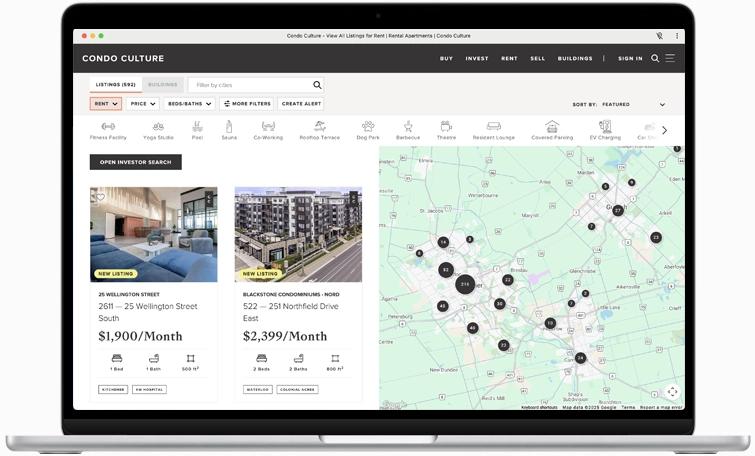This screenshot has height=456, width=755.
Task: Click the Barbecue amenity icon
Action: pos(407,127)
